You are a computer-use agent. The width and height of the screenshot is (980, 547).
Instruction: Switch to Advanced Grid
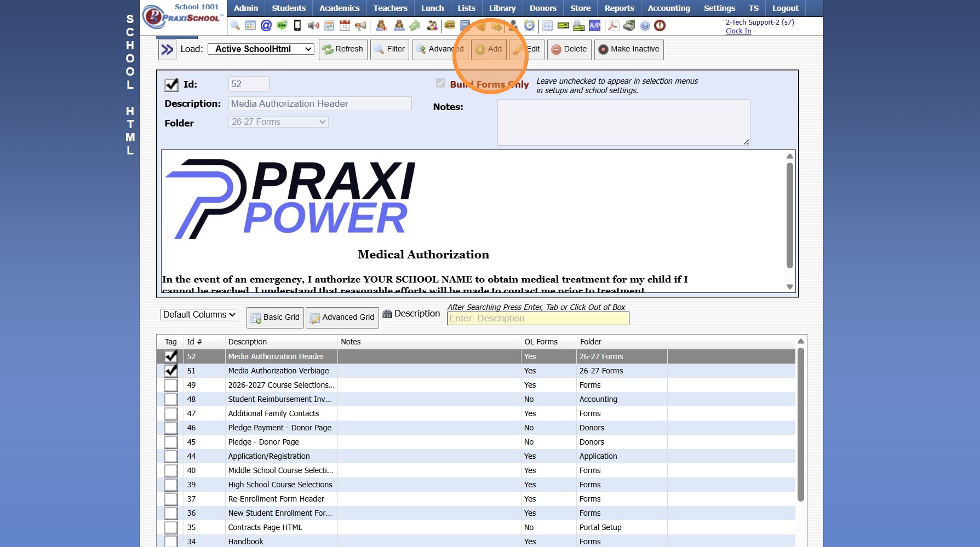pyautogui.click(x=342, y=318)
